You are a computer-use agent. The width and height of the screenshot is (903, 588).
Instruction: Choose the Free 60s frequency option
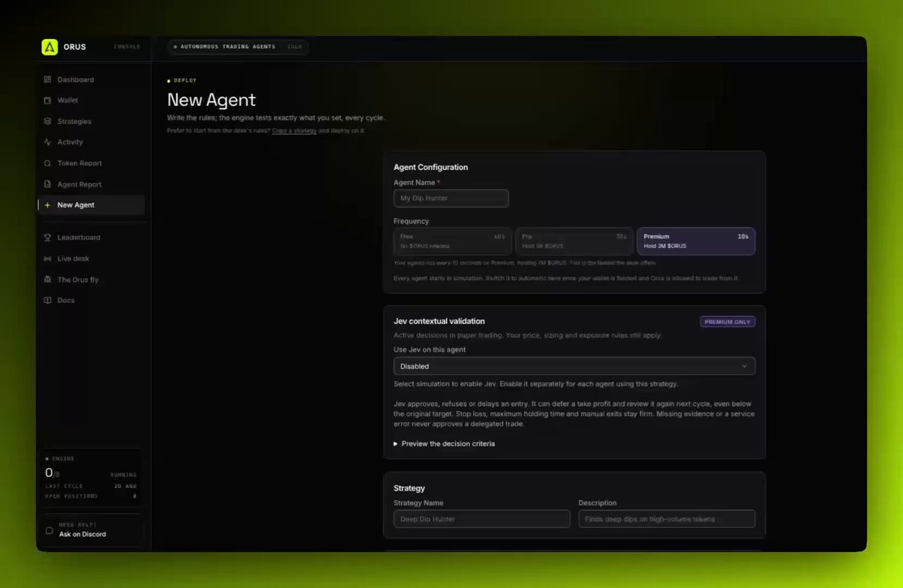tap(452, 241)
